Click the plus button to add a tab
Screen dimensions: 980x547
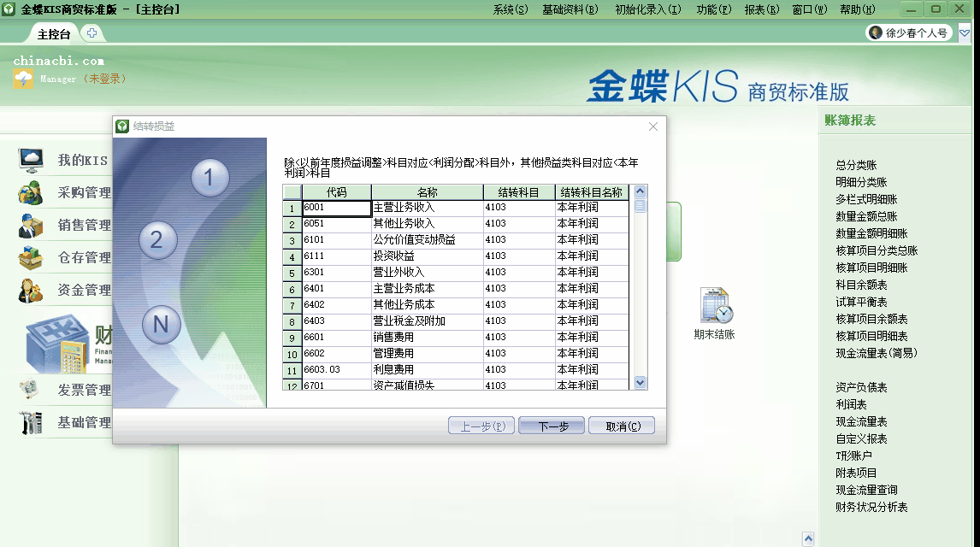click(x=92, y=34)
